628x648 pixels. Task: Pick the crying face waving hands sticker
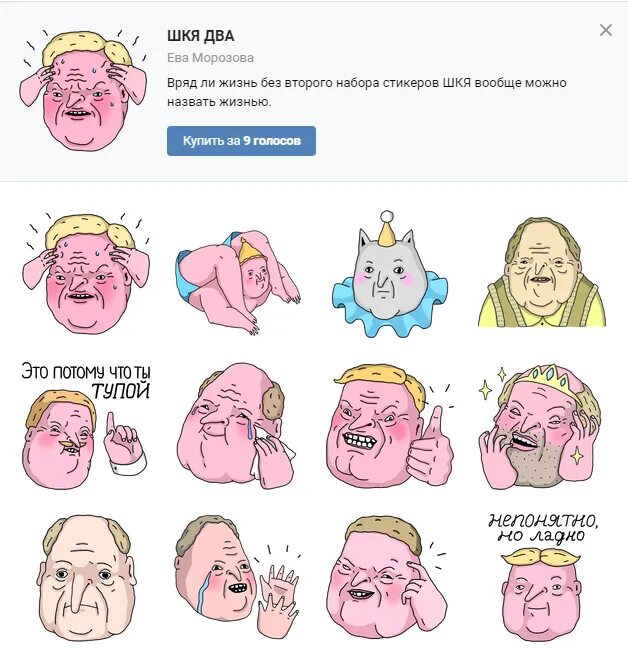pos(237,579)
